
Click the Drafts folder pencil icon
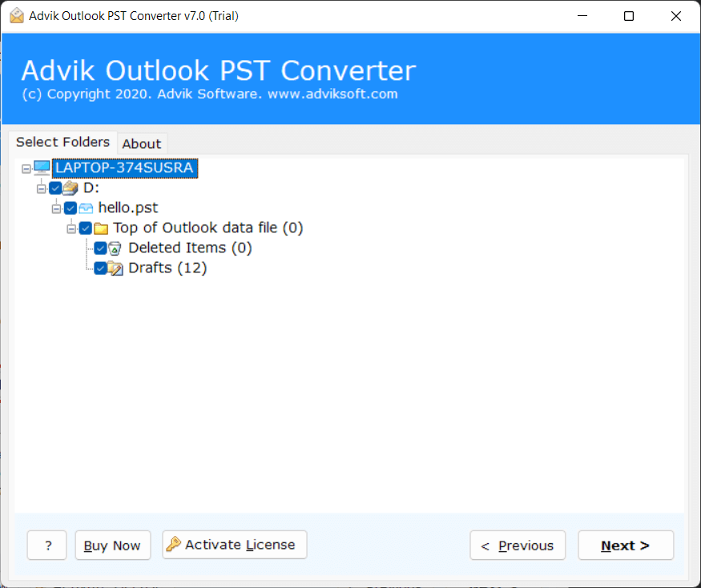[x=115, y=268]
